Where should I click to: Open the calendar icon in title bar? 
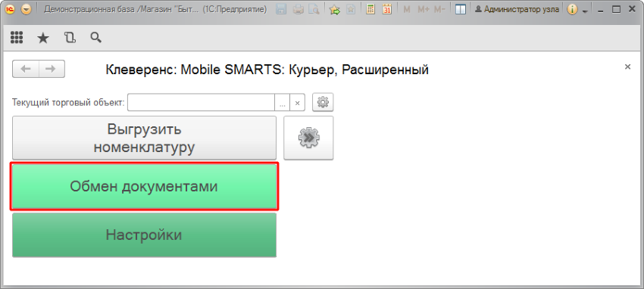point(387,9)
